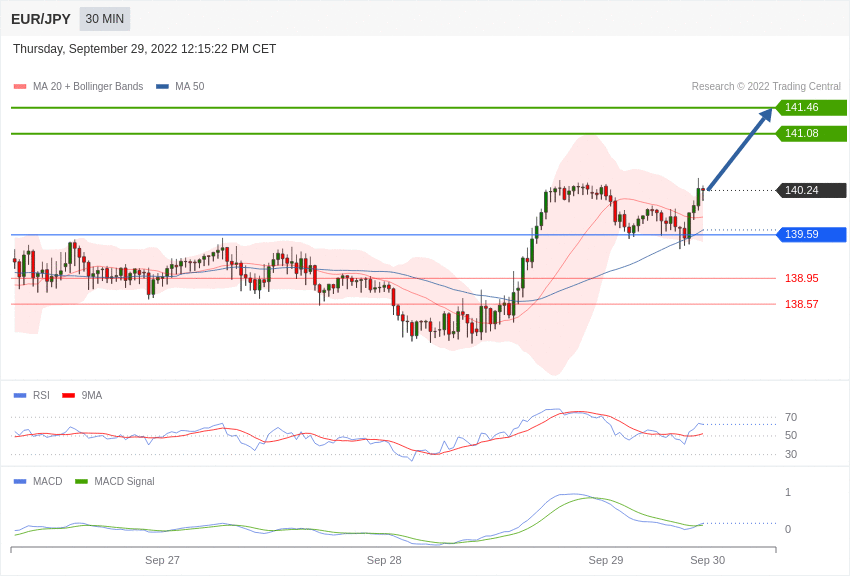Image resolution: width=850 pixels, height=576 pixels.
Task: Select the 30 MIN timeframe badge
Action: coord(105,19)
